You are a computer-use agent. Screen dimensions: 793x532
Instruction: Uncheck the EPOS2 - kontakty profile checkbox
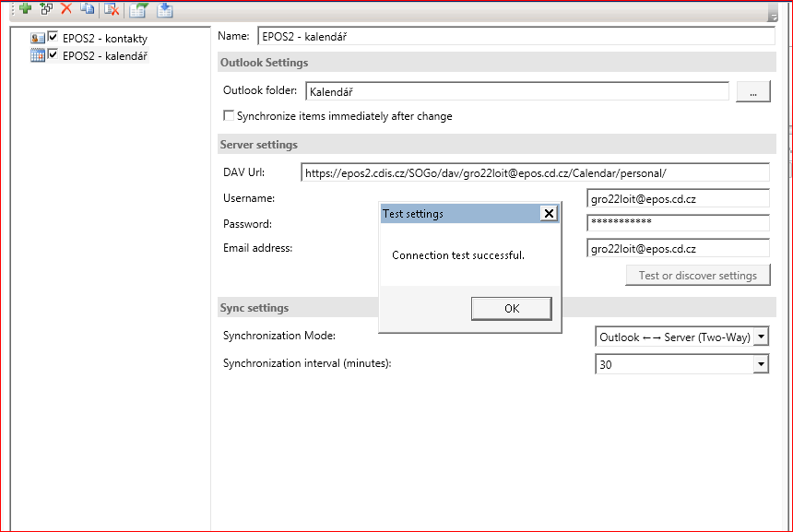pyautogui.click(x=53, y=37)
